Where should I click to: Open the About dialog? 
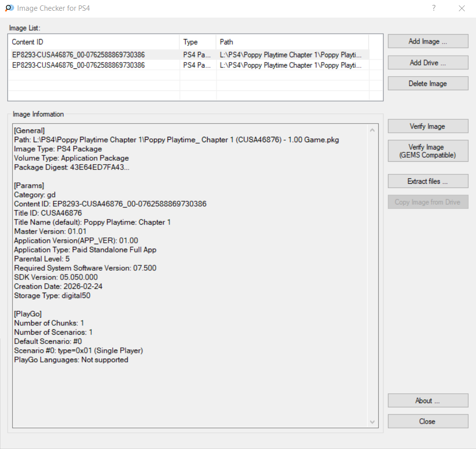(x=428, y=401)
